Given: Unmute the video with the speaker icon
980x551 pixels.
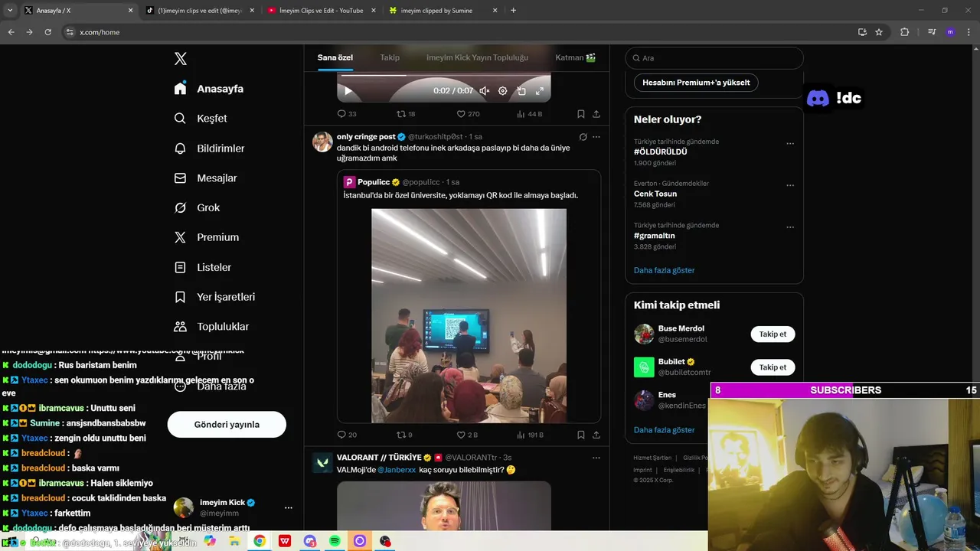Looking at the screenshot, I should (x=484, y=90).
